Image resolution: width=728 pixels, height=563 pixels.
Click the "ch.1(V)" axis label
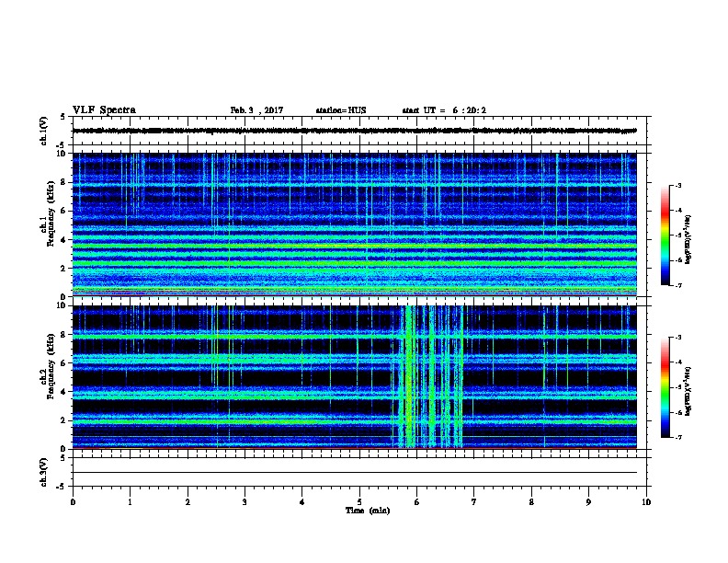[43, 131]
